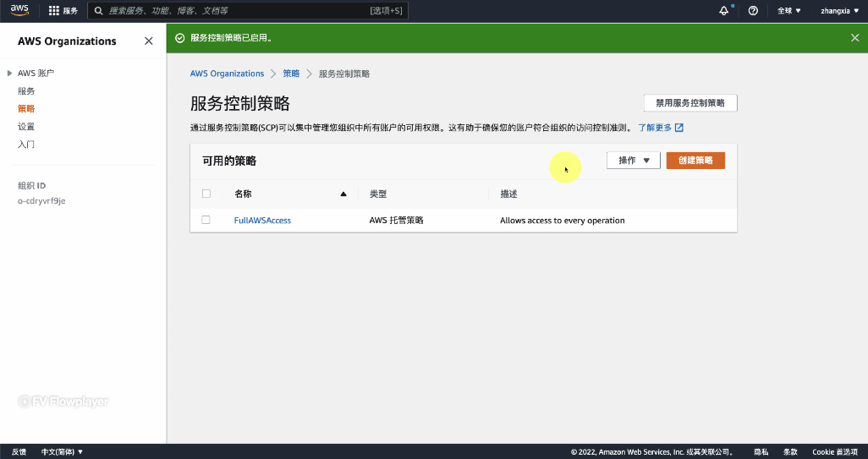The height and width of the screenshot is (459, 868).
Task: Click the search services input field
Action: pos(247,10)
